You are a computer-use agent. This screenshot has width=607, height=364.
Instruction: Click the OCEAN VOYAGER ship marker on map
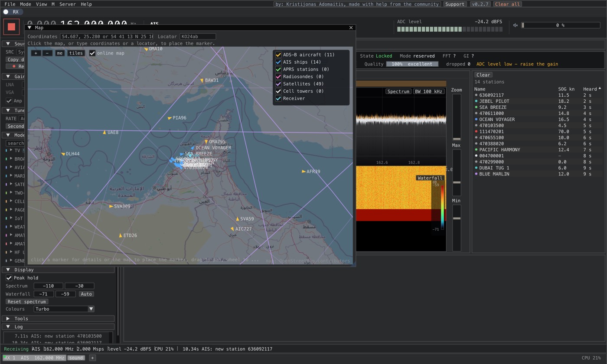[193, 148]
